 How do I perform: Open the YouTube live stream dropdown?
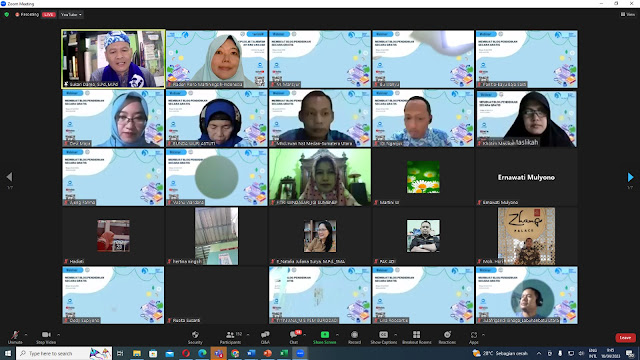[71, 14]
